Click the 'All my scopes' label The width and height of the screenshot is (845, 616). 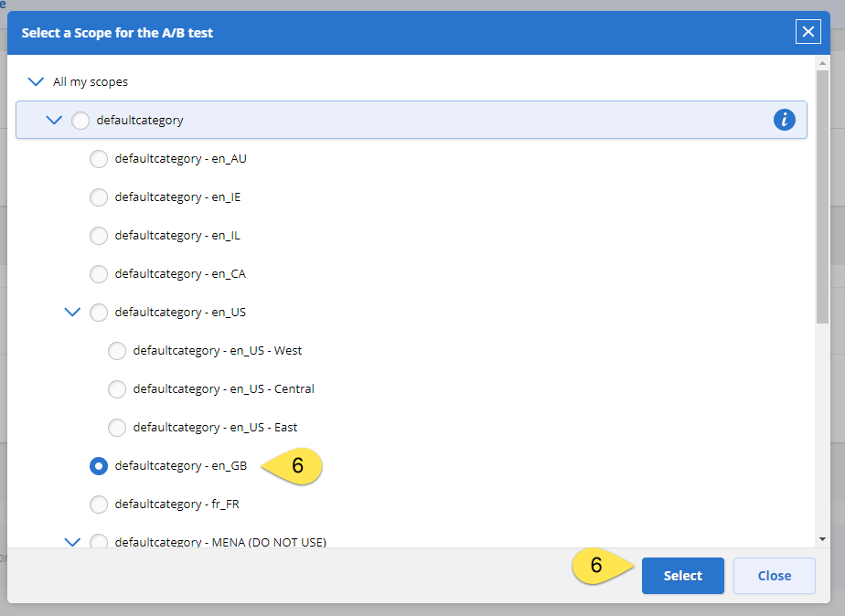point(91,82)
